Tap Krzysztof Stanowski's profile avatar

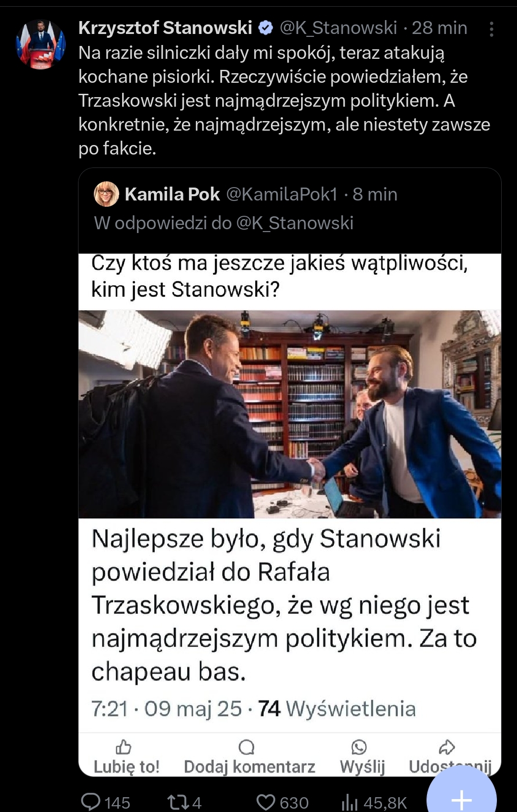click(41, 44)
